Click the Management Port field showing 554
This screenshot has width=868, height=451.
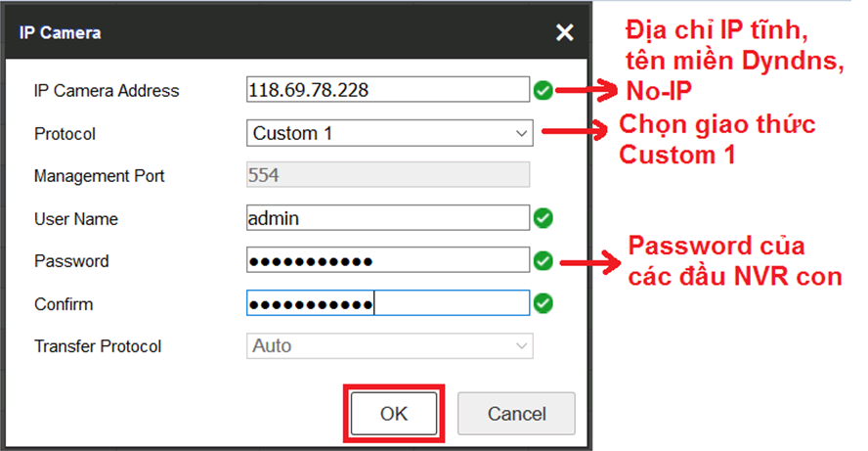pos(387,176)
